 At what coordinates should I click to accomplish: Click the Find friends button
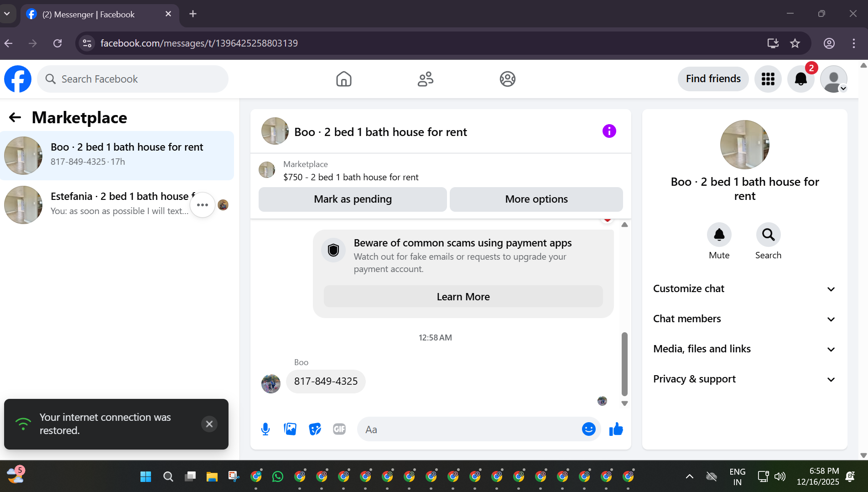pyautogui.click(x=713, y=79)
